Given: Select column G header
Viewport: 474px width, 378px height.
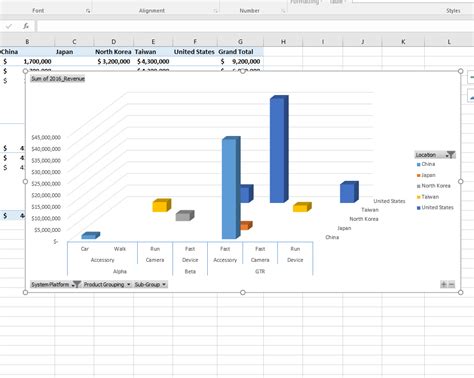Looking at the screenshot, I should tap(240, 42).
